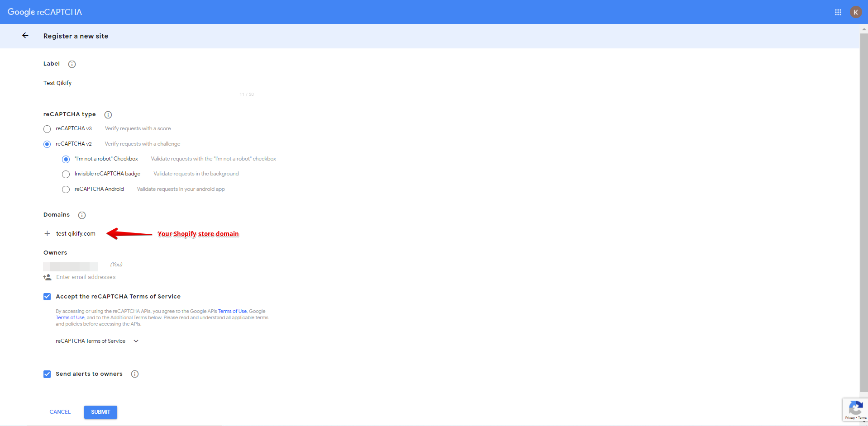Toggle the Send alerts to owners checkbox
868x426 pixels.
point(47,374)
